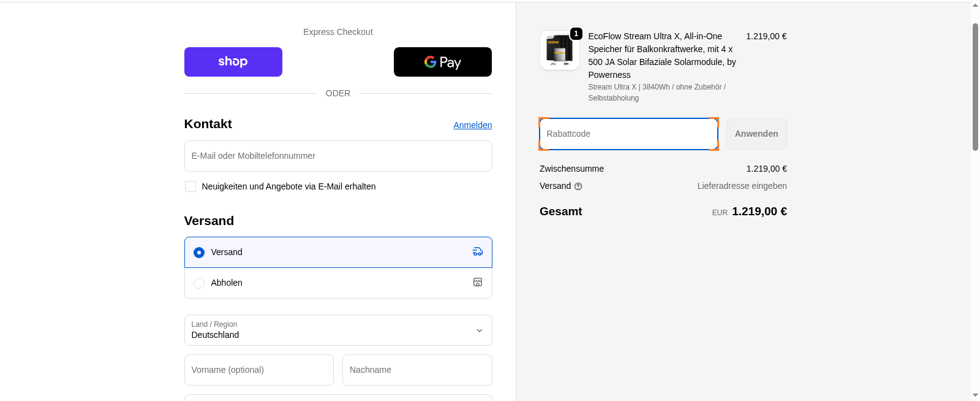
Task: Click the delivery truck icon
Action: [x=478, y=252]
